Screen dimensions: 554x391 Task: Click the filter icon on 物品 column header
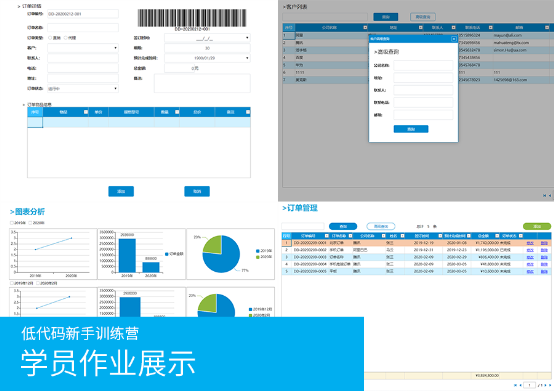click(86, 112)
